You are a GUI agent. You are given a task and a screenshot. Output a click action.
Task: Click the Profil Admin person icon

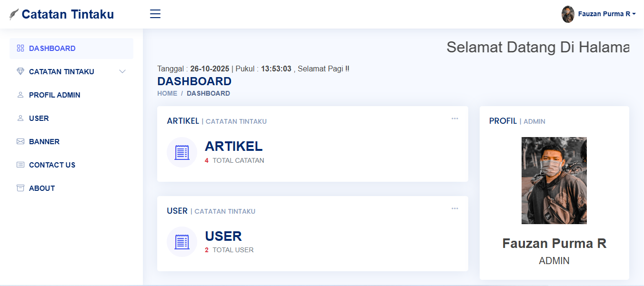(x=20, y=95)
